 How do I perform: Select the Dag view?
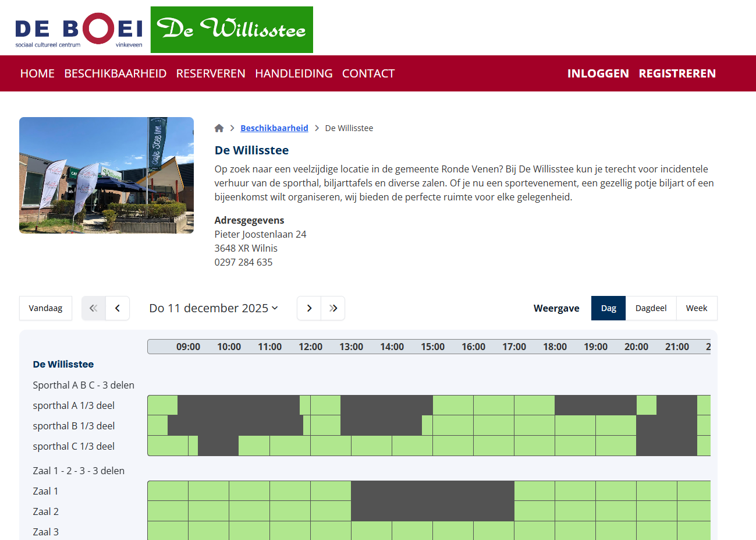click(x=608, y=308)
